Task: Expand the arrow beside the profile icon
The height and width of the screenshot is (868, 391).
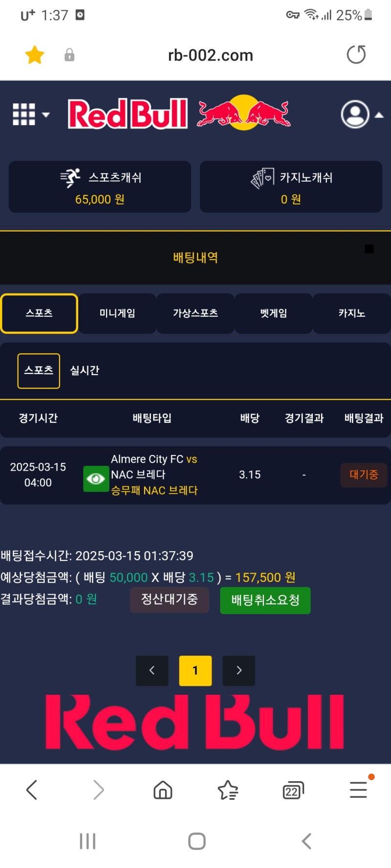Action: click(x=379, y=115)
